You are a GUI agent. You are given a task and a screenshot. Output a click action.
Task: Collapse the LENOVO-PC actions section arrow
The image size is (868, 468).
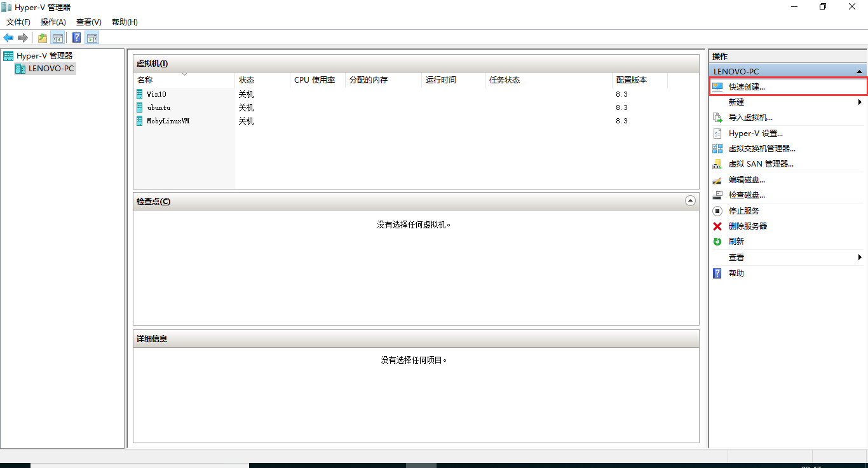tap(859, 72)
